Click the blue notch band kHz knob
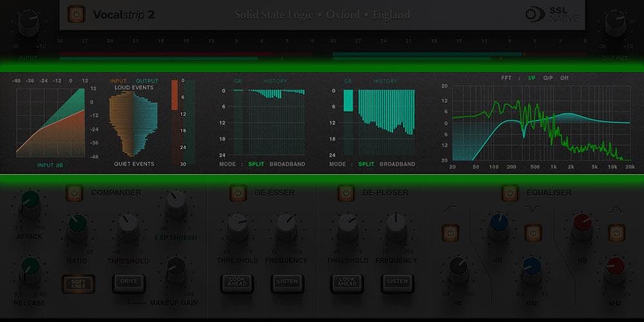644x322 pixels. pyautogui.click(x=531, y=270)
